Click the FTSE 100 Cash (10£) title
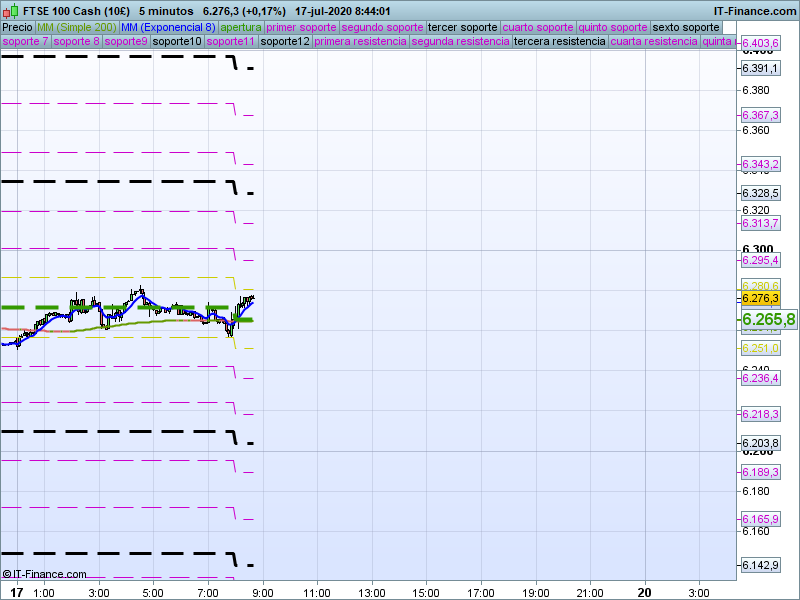This screenshot has width=800, height=600. [x=77, y=11]
